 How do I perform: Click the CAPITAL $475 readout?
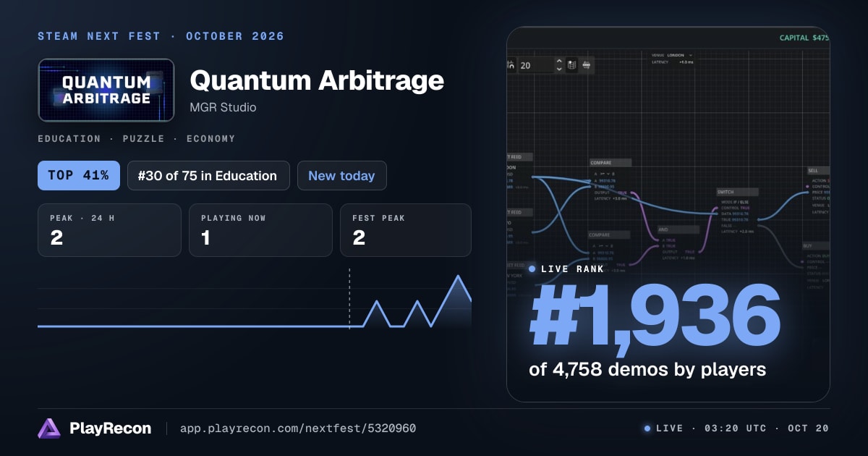click(804, 37)
